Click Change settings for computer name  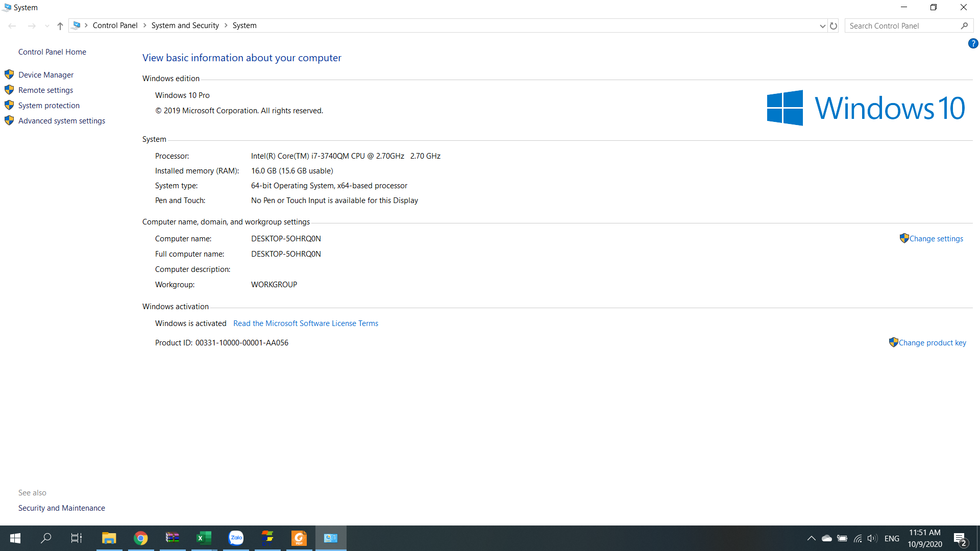936,239
